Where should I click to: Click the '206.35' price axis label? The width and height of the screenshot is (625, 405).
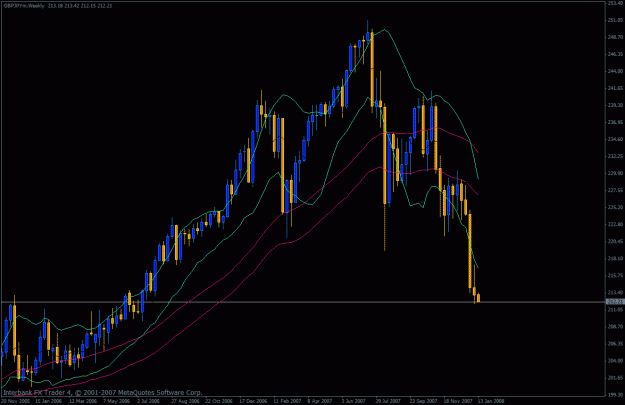pos(615,344)
